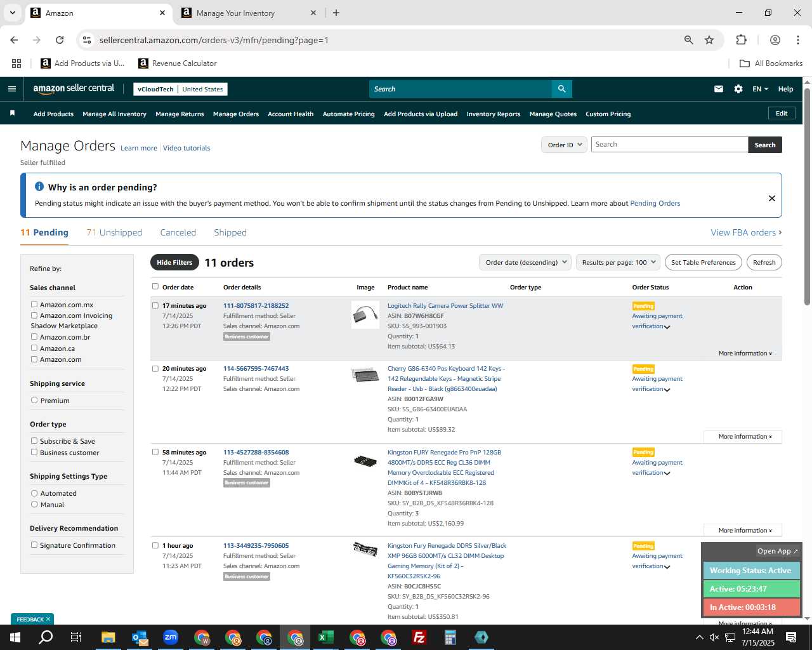Open the messages envelope icon

[x=719, y=89]
